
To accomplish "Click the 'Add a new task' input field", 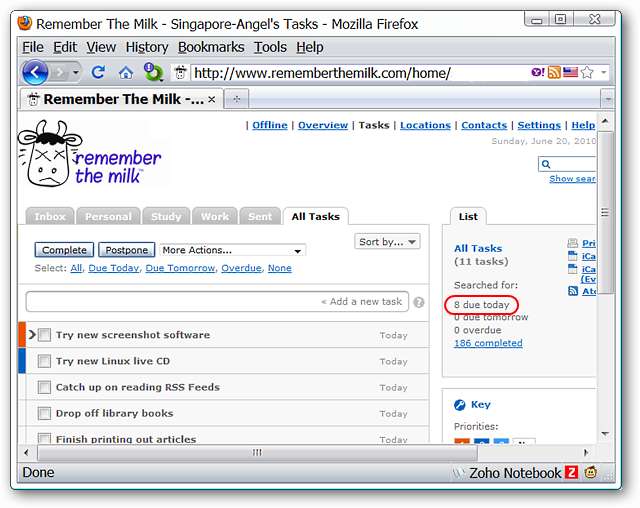I will (216, 302).
